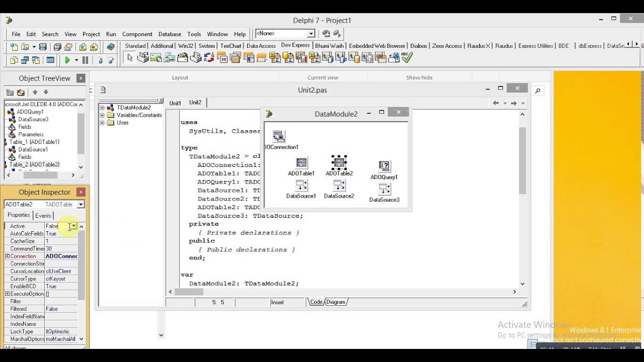Open the File menu
644x362 pixels.
click(x=16, y=34)
